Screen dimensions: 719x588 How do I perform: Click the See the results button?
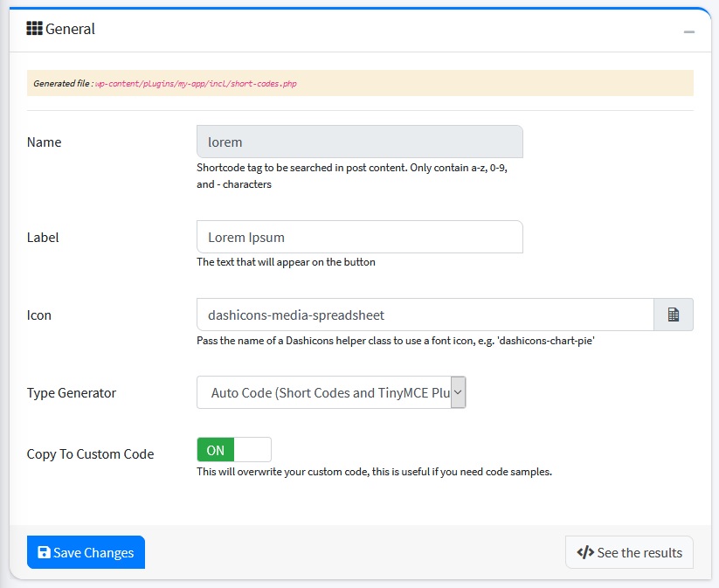(629, 553)
